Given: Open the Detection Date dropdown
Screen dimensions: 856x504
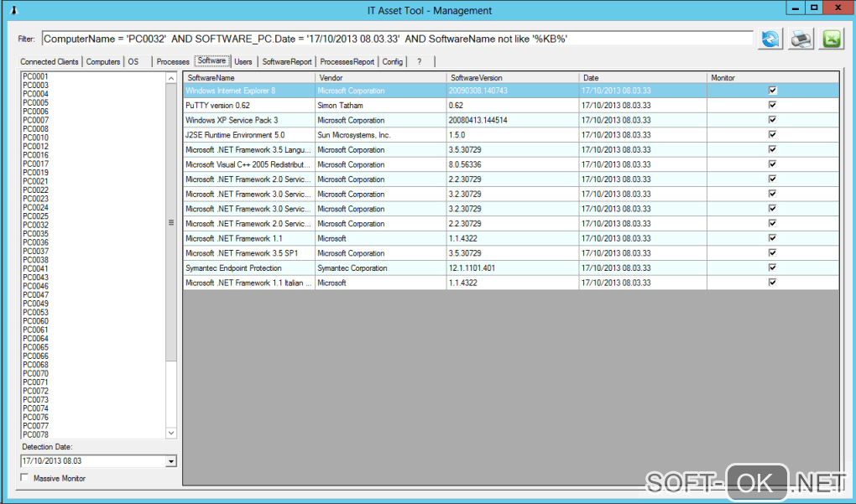Looking at the screenshot, I should (171, 461).
